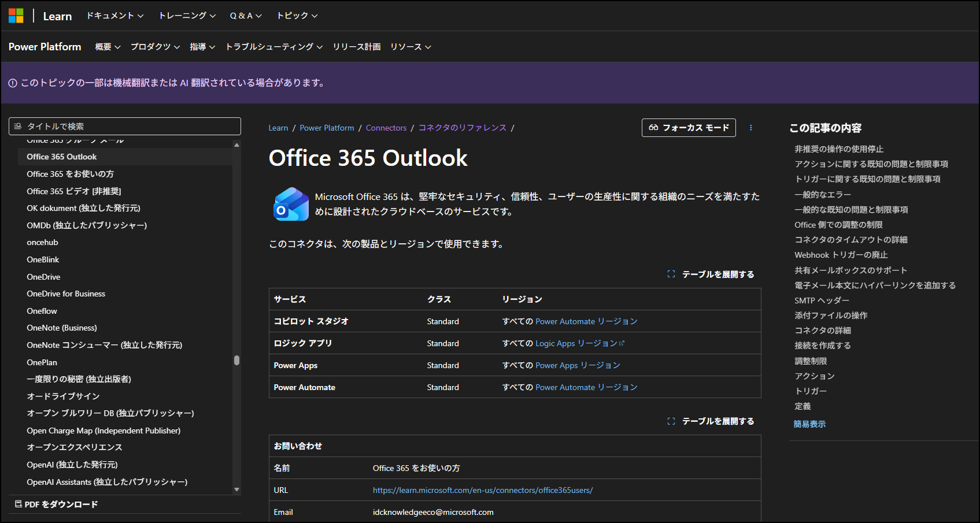The height and width of the screenshot is (523, 980).
Task: Click the filter icon in title search box
Action: [18, 127]
